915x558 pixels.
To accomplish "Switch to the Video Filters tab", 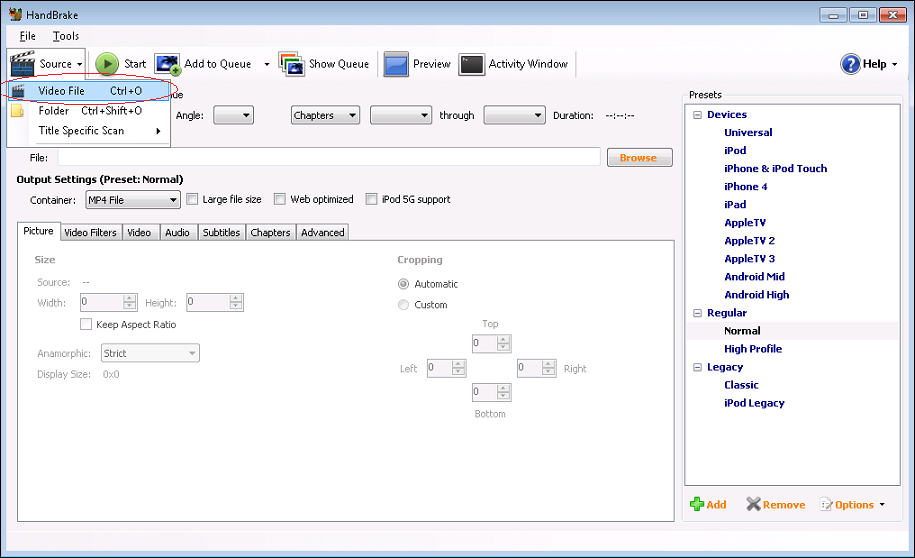I will tap(90, 232).
